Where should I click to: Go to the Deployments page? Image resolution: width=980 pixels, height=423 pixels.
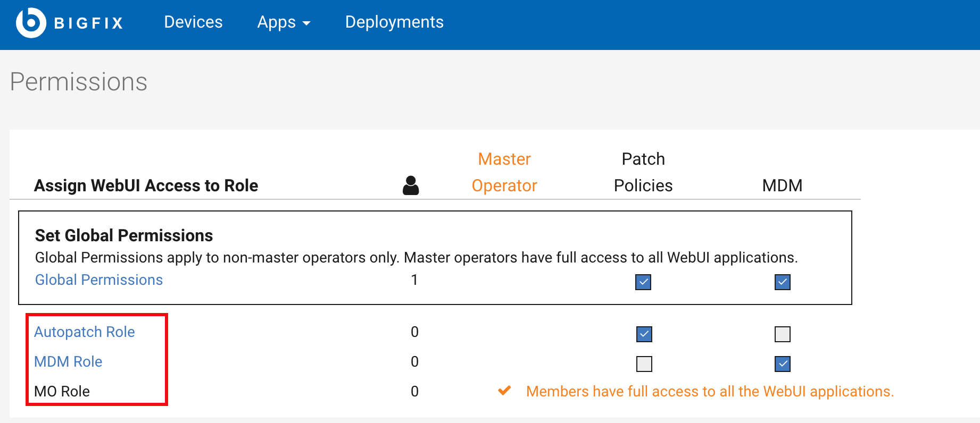pyautogui.click(x=394, y=22)
